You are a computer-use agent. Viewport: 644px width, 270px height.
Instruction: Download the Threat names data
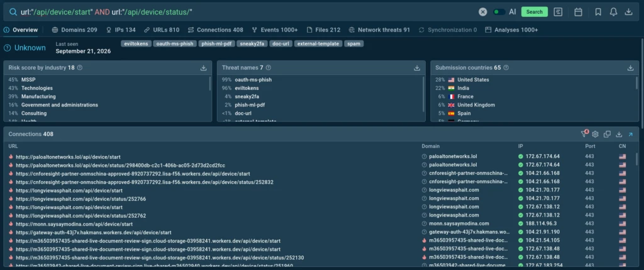click(x=417, y=68)
